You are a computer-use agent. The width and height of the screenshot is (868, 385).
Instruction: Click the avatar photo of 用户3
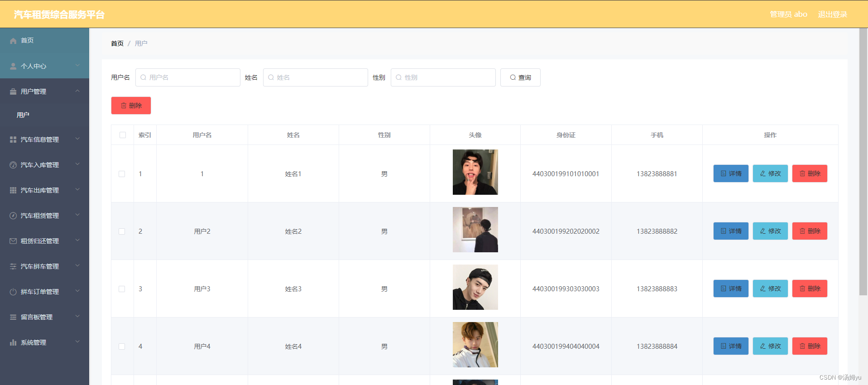click(x=475, y=287)
